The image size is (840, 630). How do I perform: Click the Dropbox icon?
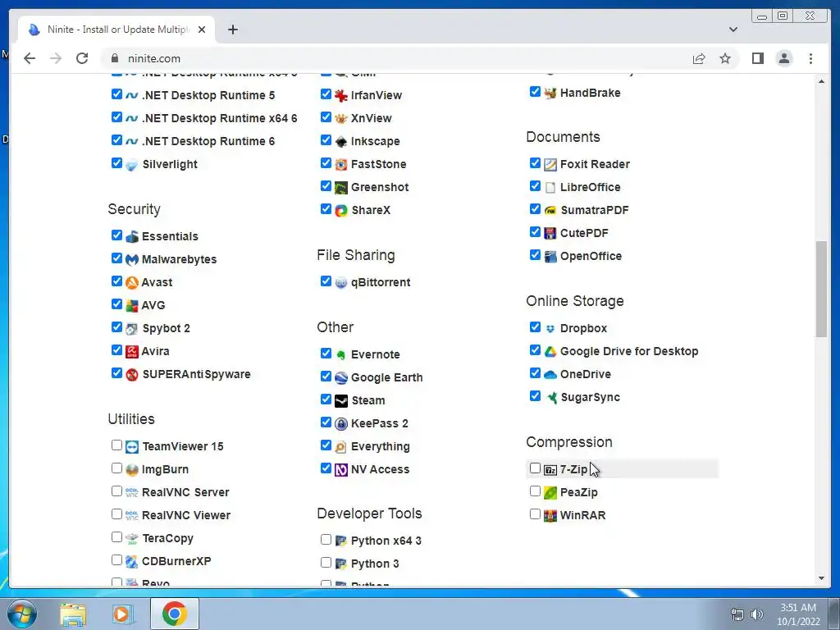pyautogui.click(x=550, y=328)
